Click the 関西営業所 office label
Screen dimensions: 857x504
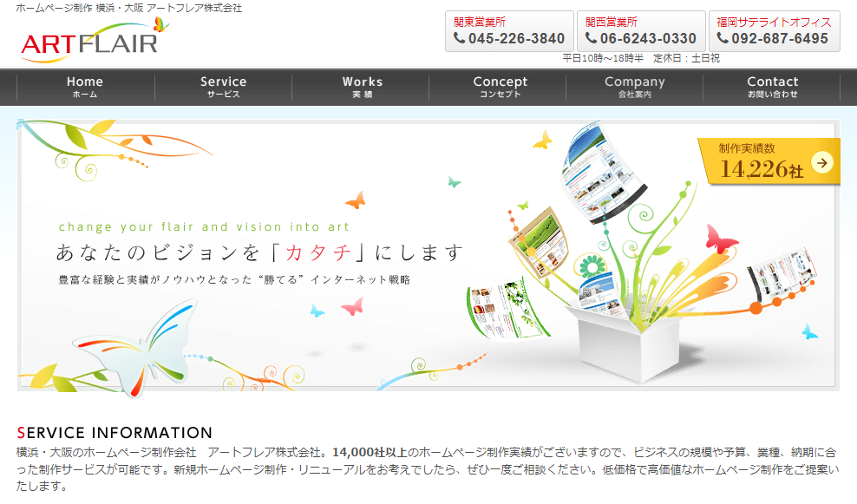pos(611,22)
